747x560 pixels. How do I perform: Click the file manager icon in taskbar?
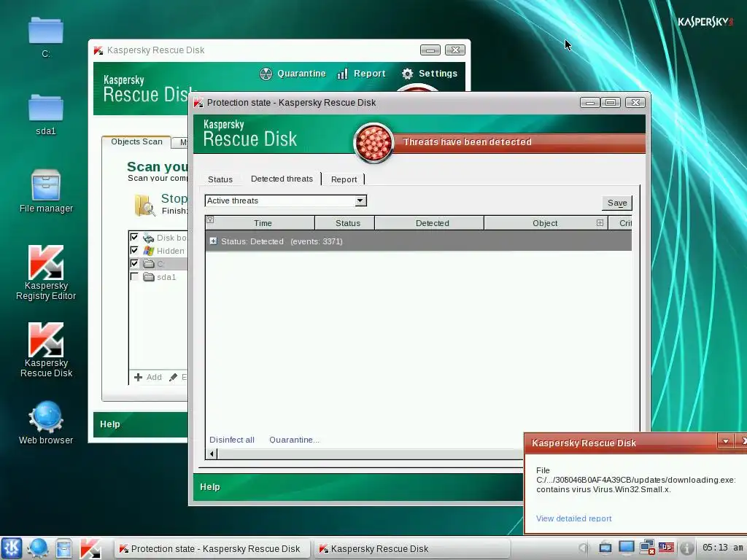click(x=64, y=548)
